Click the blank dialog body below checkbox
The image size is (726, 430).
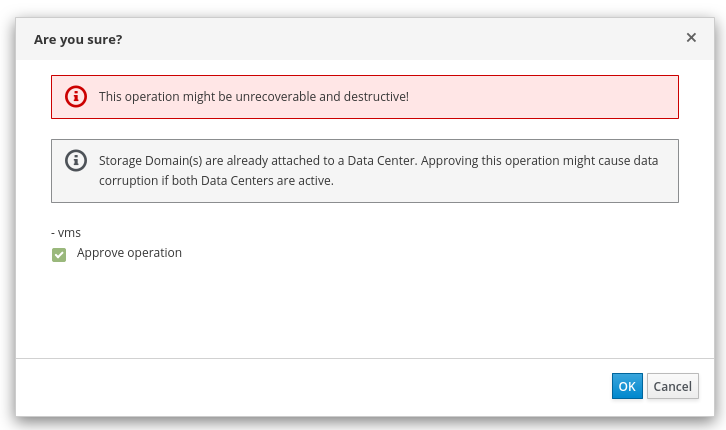360,310
